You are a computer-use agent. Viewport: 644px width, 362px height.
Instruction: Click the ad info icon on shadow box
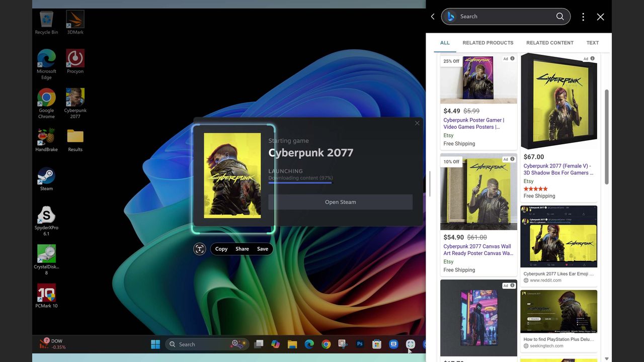(x=592, y=59)
